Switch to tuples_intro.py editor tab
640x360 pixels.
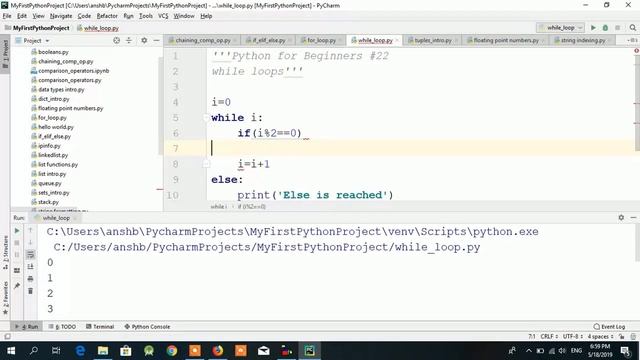[x=433, y=40]
